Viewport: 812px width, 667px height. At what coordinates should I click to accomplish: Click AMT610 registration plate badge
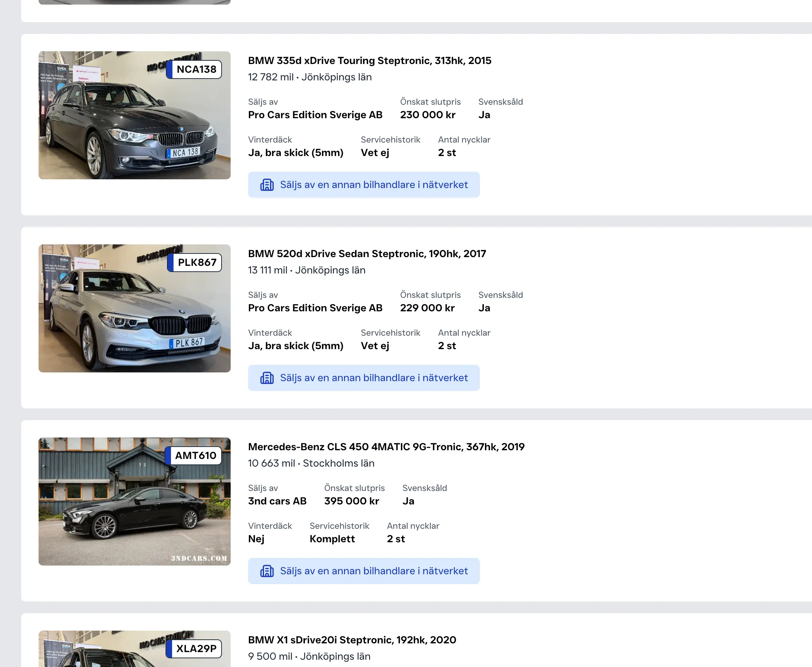[x=193, y=456]
